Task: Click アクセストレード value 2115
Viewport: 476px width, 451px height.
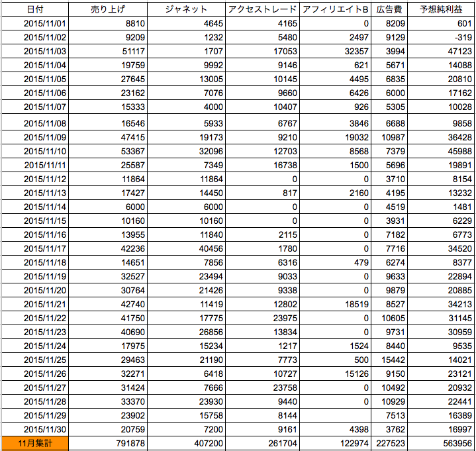Action: 262,235
